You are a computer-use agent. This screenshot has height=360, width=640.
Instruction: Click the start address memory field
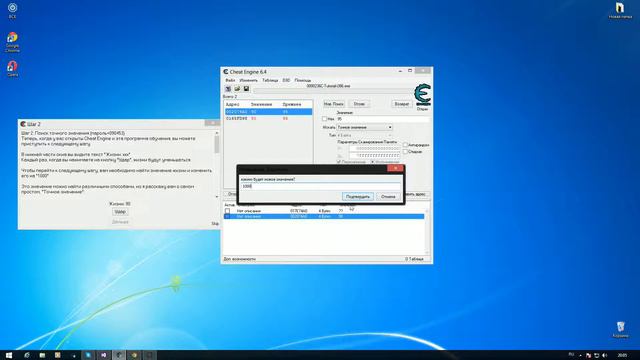pyautogui.click(x=374, y=149)
